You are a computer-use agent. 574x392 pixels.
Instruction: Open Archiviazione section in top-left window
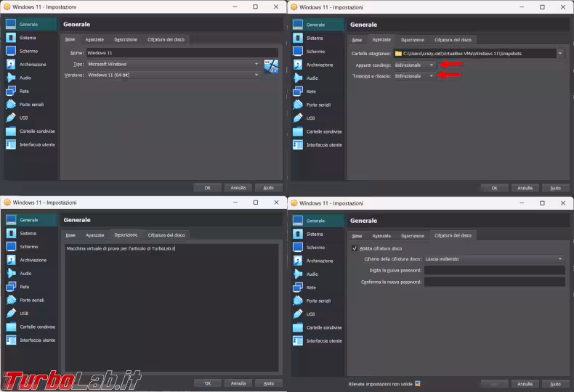(x=31, y=65)
